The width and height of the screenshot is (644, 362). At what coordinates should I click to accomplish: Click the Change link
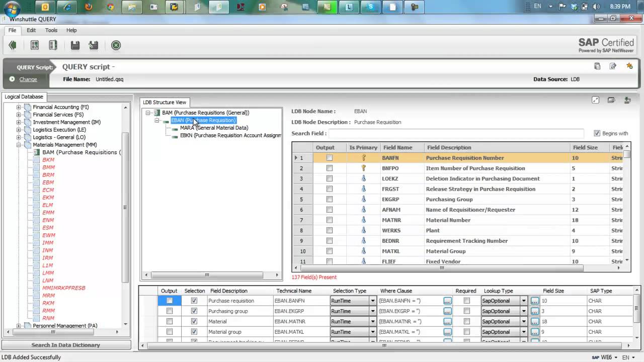(28, 79)
